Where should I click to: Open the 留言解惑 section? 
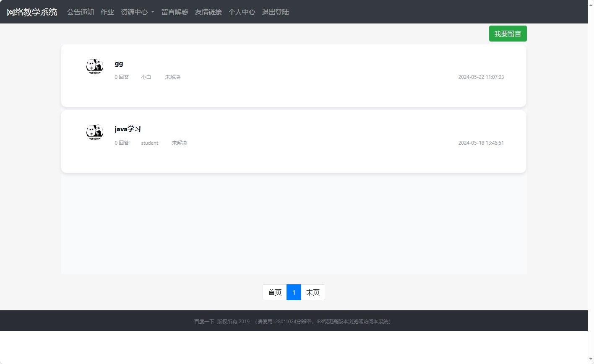point(175,12)
